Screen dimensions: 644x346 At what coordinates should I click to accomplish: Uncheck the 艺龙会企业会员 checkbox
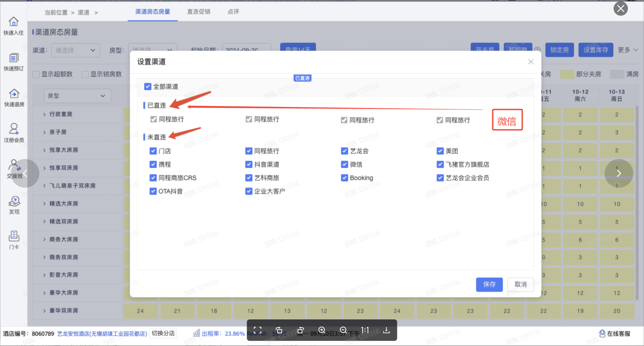pyautogui.click(x=440, y=178)
